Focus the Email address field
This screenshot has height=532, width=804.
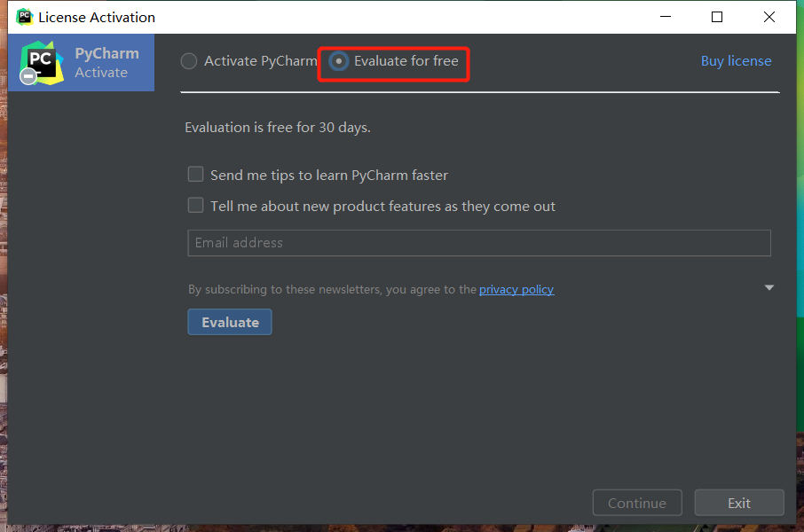479,243
